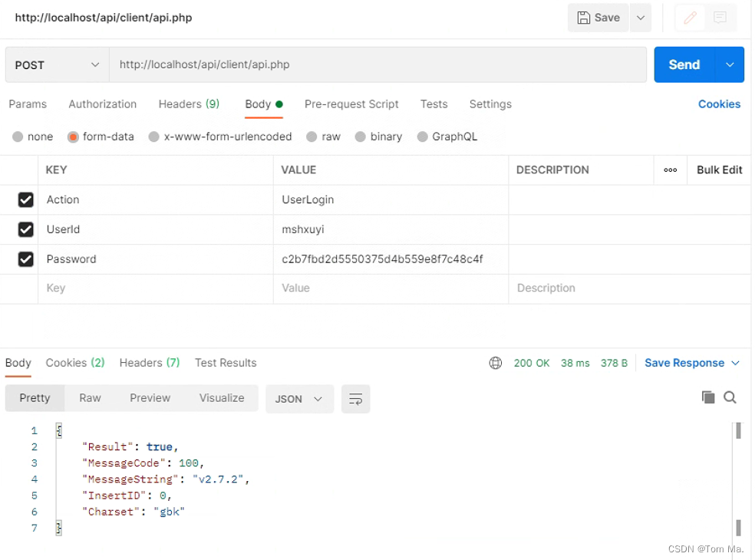Select the binary radio button
Screen dimensions: 755x560
click(x=360, y=137)
